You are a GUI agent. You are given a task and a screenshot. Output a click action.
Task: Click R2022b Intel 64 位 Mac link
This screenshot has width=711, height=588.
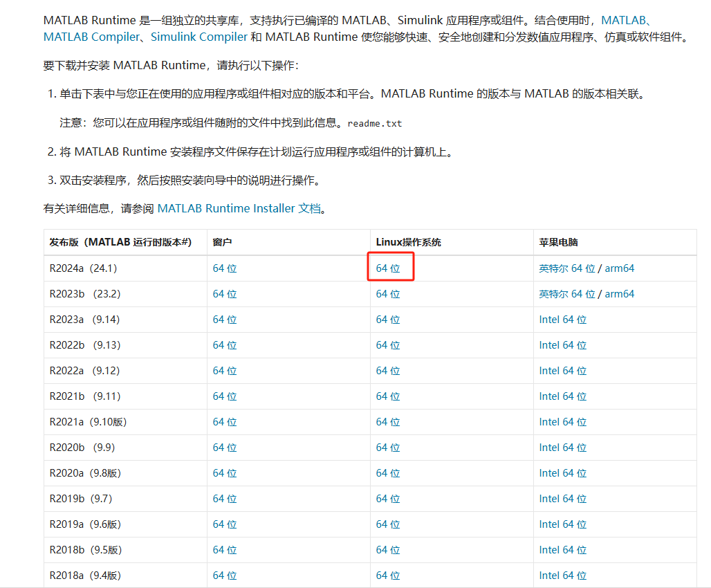pyautogui.click(x=563, y=345)
